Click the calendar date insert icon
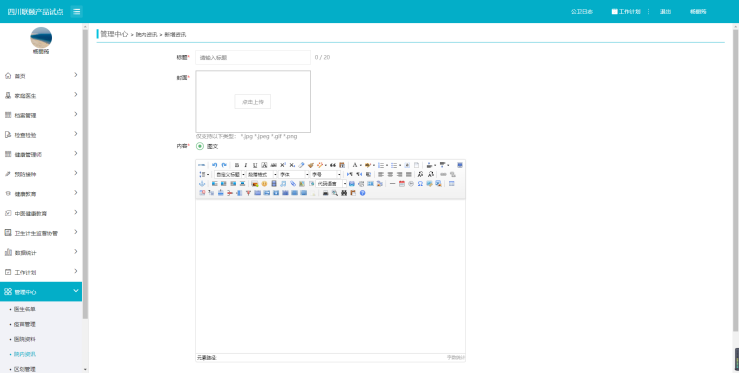 coord(402,184)
